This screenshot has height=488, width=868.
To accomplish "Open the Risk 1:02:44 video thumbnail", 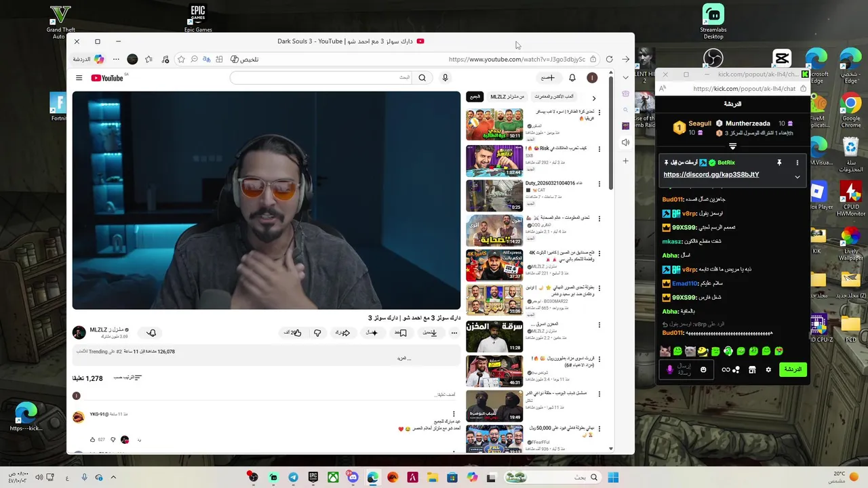I will click(x=494, y=161).
